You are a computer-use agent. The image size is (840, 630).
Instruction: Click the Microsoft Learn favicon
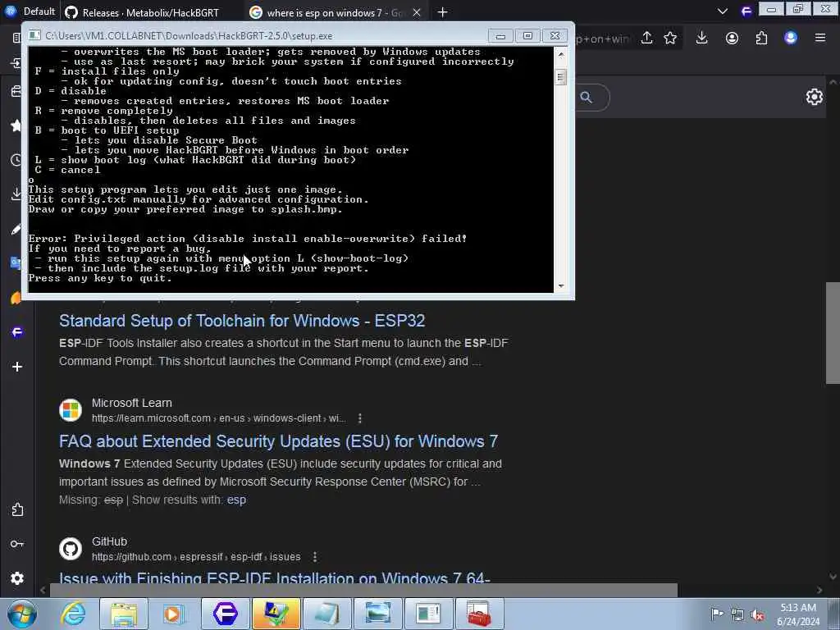click(71, 410)
